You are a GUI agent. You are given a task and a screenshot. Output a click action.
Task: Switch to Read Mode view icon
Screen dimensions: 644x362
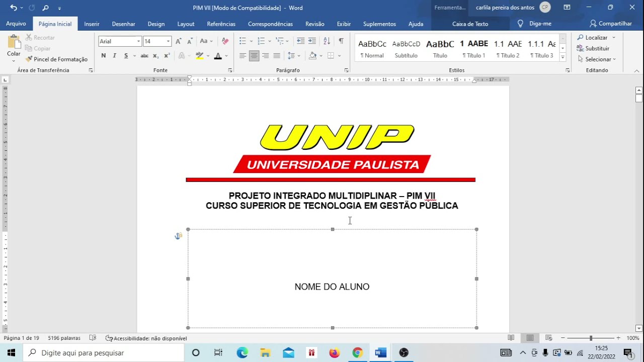511,338
